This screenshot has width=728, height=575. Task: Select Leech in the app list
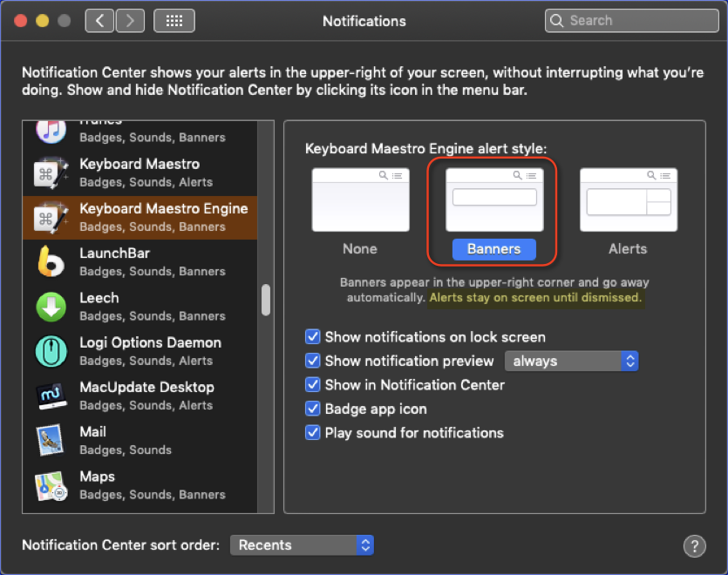pos(139,307)
